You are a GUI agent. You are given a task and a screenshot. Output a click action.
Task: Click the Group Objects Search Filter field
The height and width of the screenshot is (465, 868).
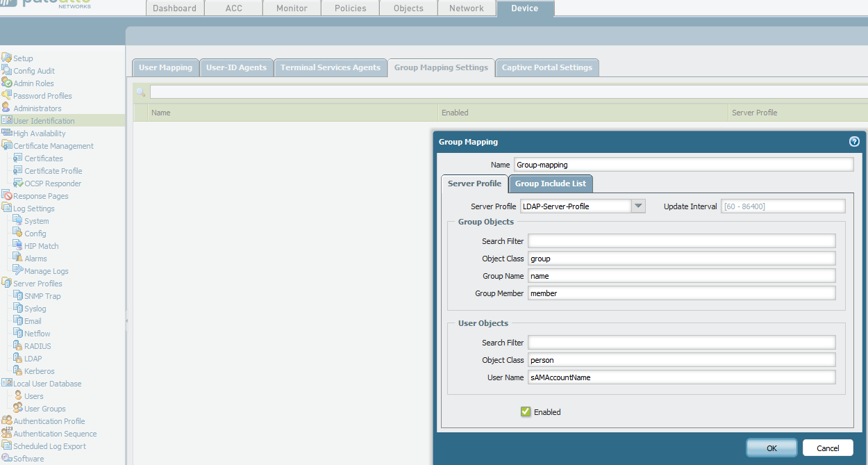coord(681,240)
